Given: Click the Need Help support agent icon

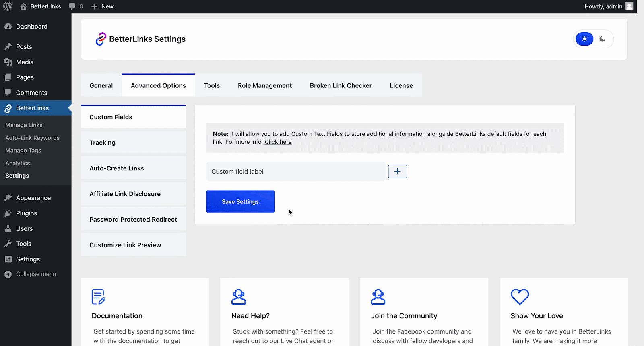Looking at the screenshot, I should [239, 297].
